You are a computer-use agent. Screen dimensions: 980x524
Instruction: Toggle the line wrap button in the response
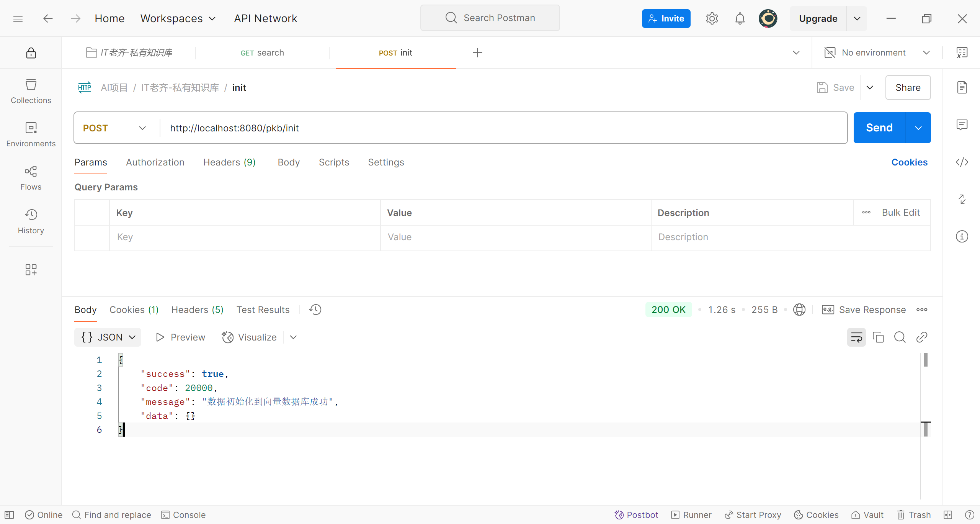click(856, 337)
